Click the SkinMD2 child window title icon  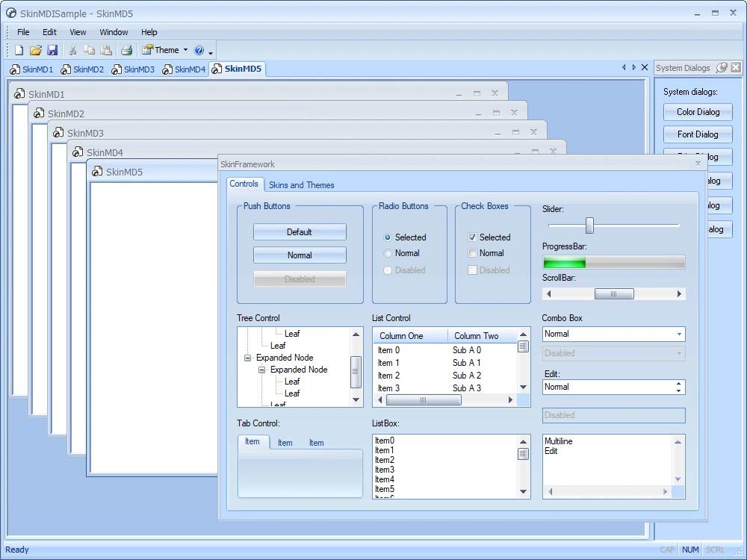[x=39, y=113]
